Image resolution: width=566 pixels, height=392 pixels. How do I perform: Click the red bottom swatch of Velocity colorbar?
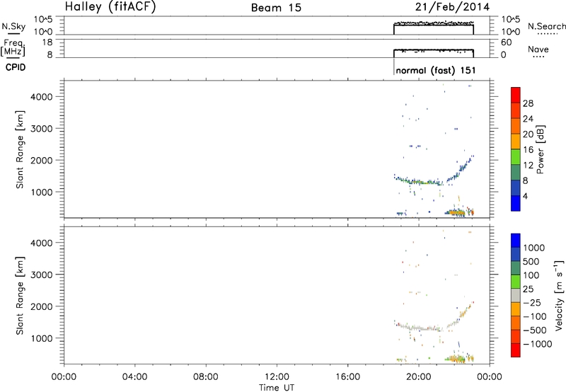516,350
